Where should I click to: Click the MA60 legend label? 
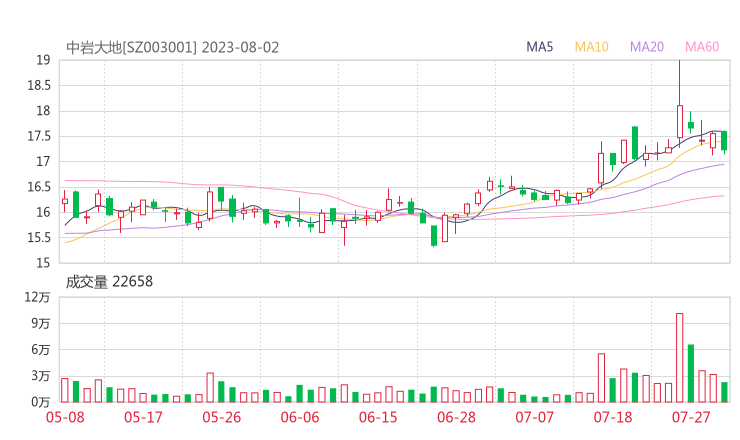pos(702,47)
